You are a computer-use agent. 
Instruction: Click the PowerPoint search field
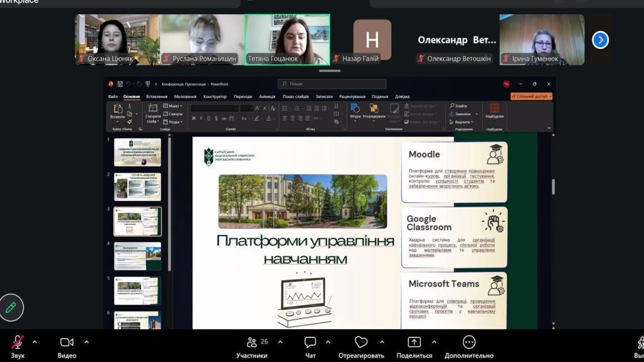pos(332,84)
